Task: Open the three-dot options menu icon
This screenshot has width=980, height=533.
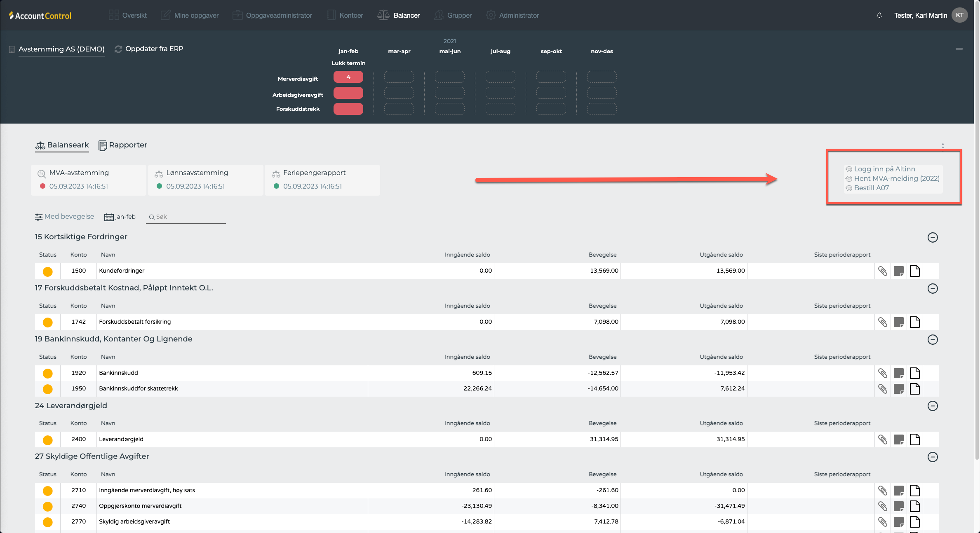Action: click(942, 146)
